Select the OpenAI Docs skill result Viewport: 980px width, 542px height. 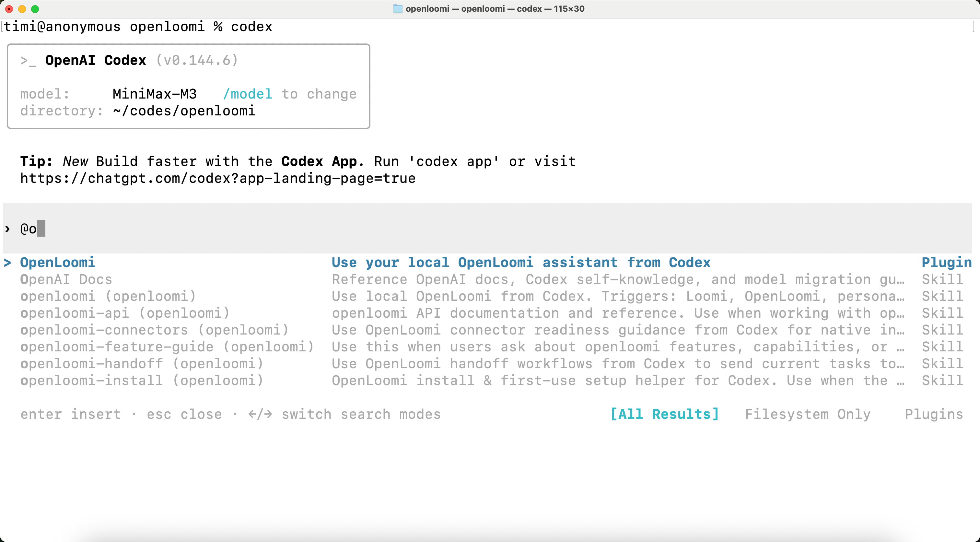488,279
